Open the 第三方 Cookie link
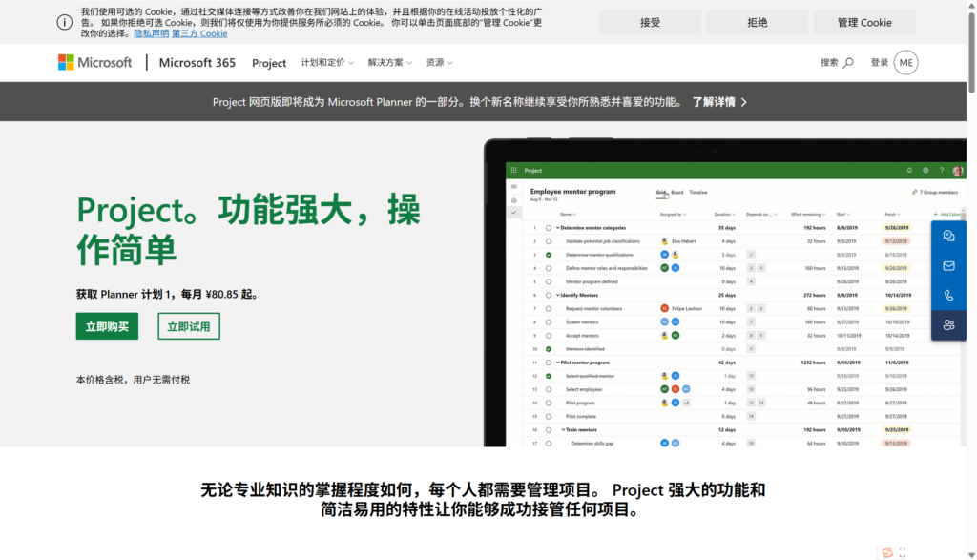The height and width of the screenshot is (560, 977). [x=199, y=33]
